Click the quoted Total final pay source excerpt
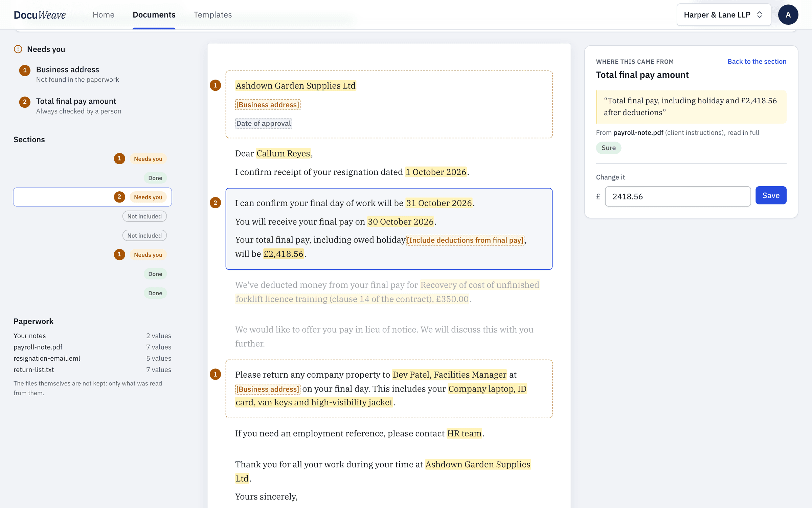This screenshot has width=812, height=508. click(691, 107)
